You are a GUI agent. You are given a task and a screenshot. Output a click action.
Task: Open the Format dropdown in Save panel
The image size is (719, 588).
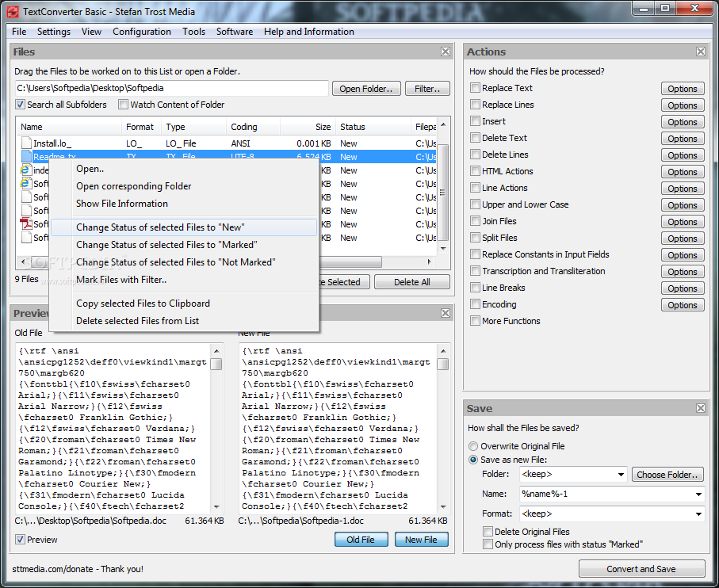click(698, 514)
